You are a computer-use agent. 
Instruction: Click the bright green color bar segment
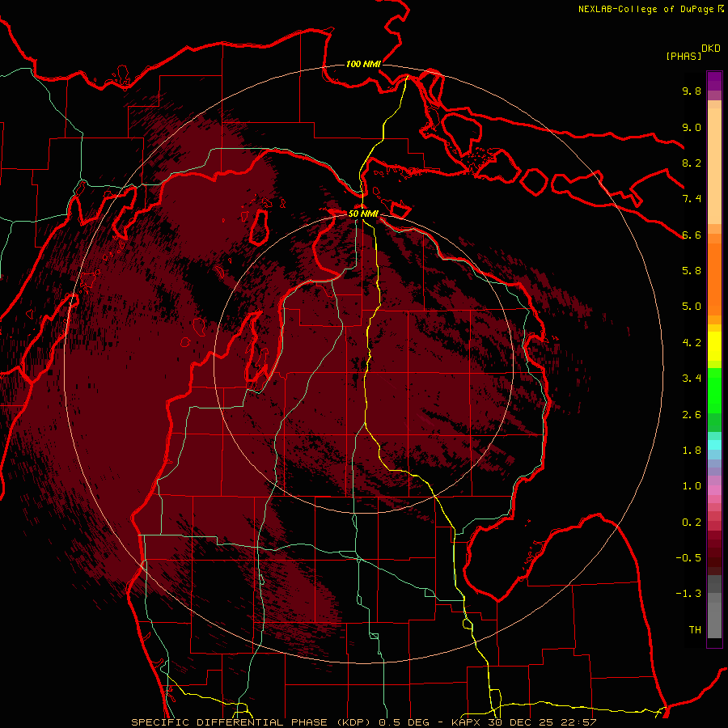point(714,390)
